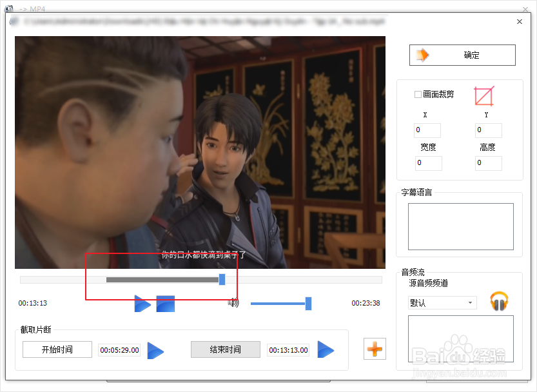Focus the Y crop offset field

coord(489,130)
